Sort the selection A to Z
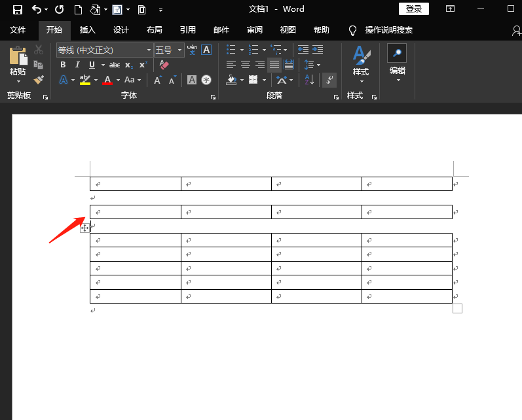The image size is (522, 420). coord(309,80)
